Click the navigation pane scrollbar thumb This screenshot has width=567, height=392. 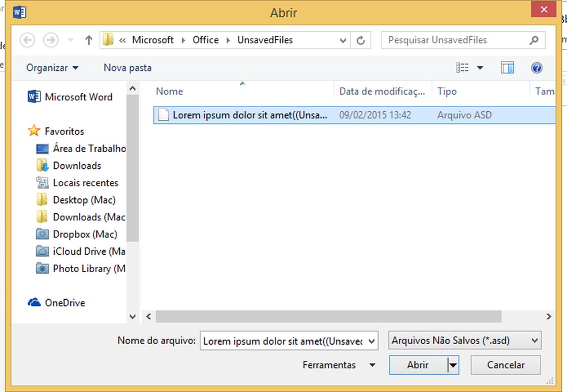point(133,168)
